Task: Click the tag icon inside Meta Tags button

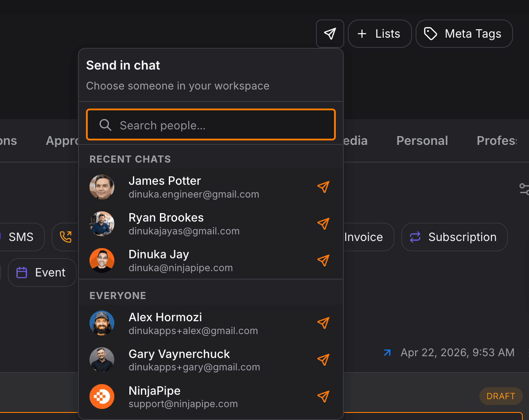Action: click(430, 33)
